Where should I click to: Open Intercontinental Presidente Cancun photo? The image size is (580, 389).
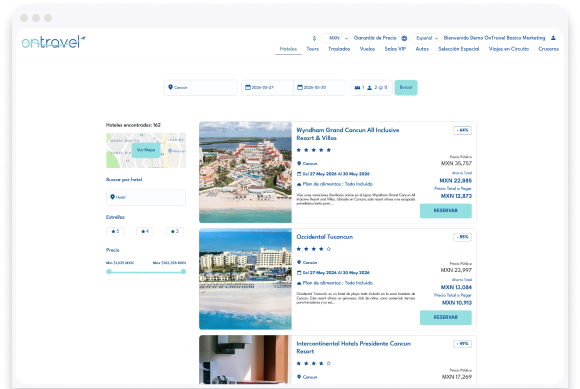click(x=245, y=360)
